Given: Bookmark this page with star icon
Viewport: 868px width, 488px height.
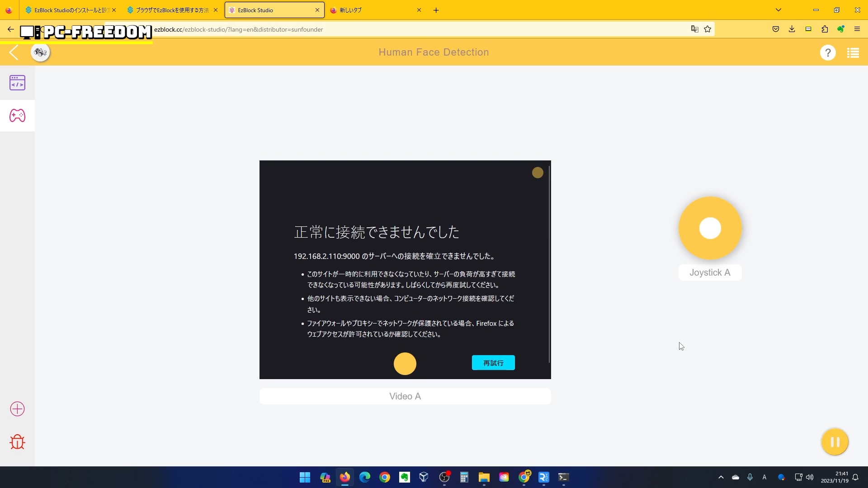Looking at the screenshot, I should click(x=708, y=29).
